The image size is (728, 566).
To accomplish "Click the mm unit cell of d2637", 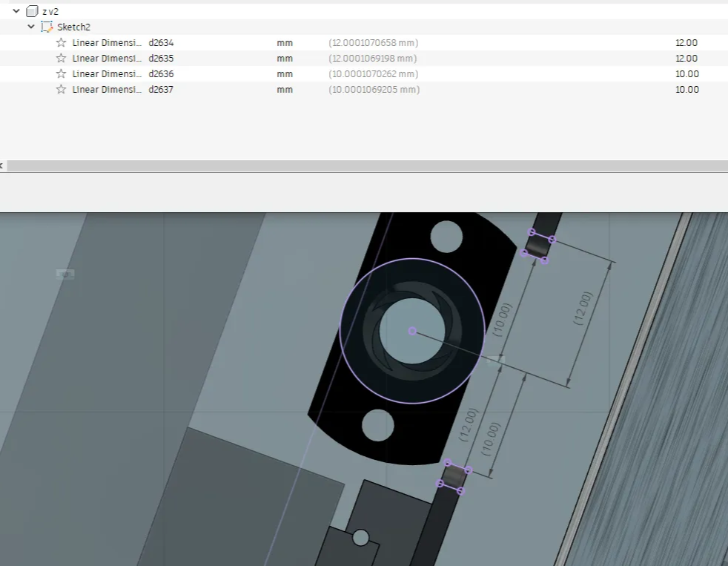I will (285, 89).
